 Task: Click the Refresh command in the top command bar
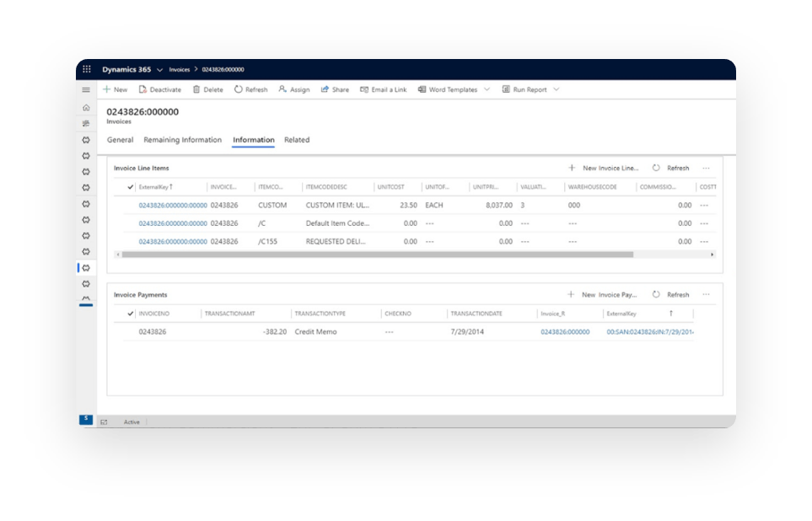[x=250, y=89]
